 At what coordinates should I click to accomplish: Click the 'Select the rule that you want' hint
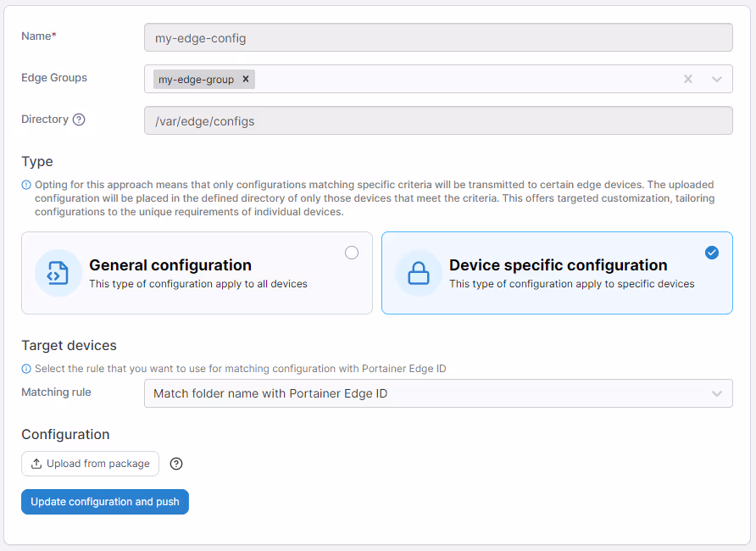[x=240, y=369]
